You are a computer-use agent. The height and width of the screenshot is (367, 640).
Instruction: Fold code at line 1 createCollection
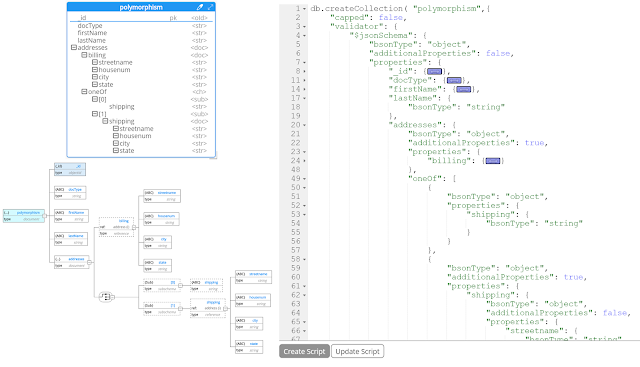click(304, 9)
